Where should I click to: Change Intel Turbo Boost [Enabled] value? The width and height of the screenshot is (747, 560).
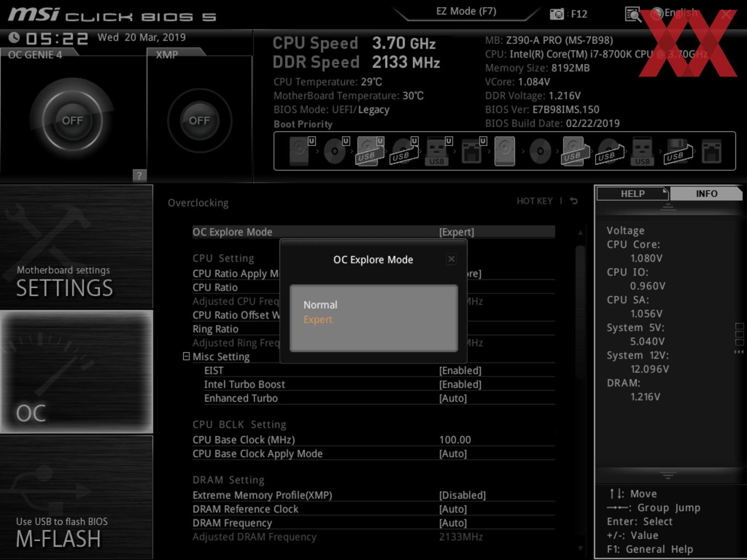tap(460, 384)
